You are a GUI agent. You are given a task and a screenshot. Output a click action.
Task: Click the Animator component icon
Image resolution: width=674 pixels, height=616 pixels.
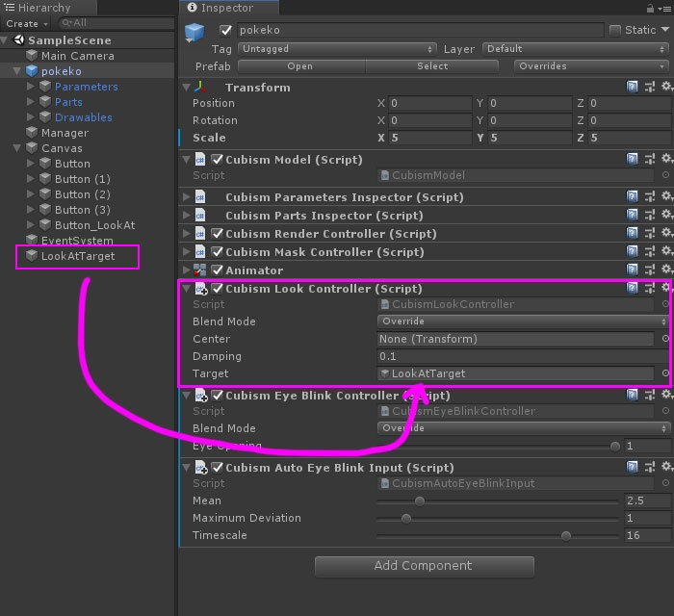[199, 270]
